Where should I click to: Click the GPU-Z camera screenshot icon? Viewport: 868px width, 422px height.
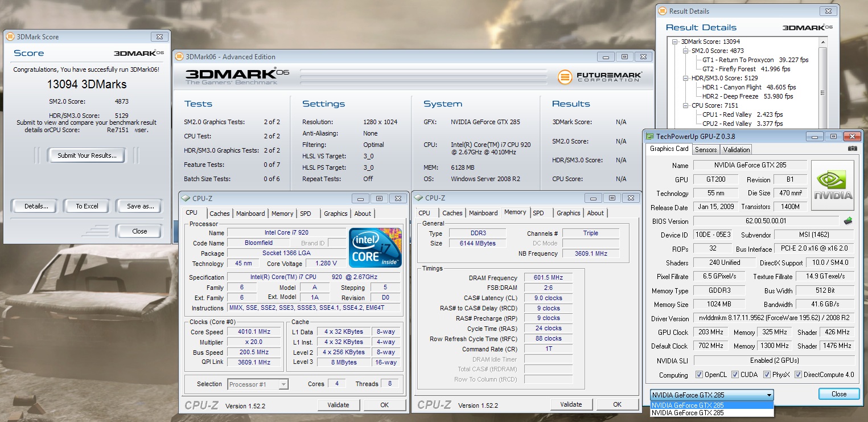pyautogui.click(x=852, y=149)
